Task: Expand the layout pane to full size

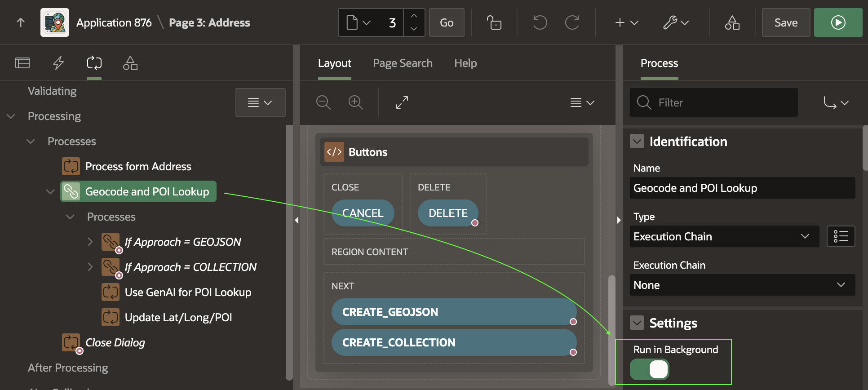Action: coord(402,102)
